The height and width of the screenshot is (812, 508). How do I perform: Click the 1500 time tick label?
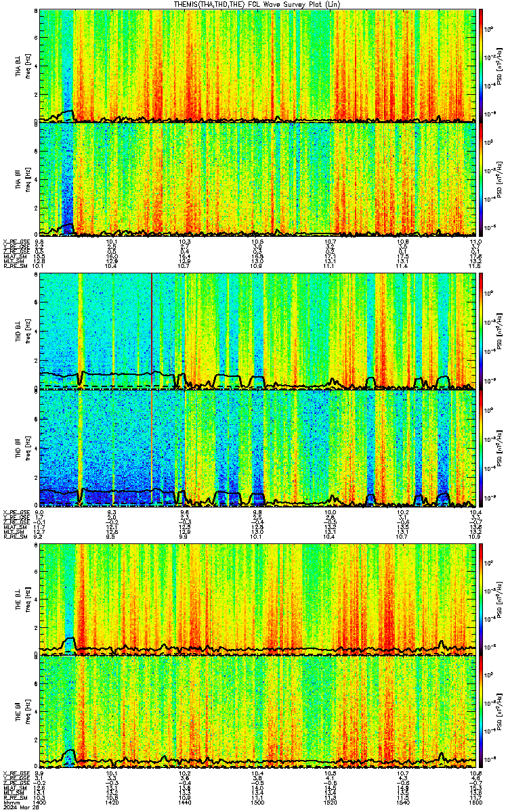click(x=257, y=803)
